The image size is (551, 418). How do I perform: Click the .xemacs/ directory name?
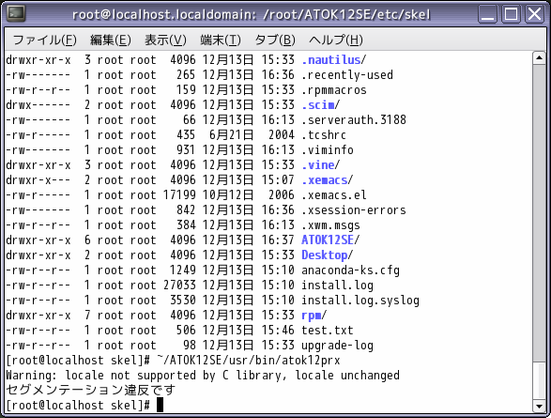(x=327, y=180)
